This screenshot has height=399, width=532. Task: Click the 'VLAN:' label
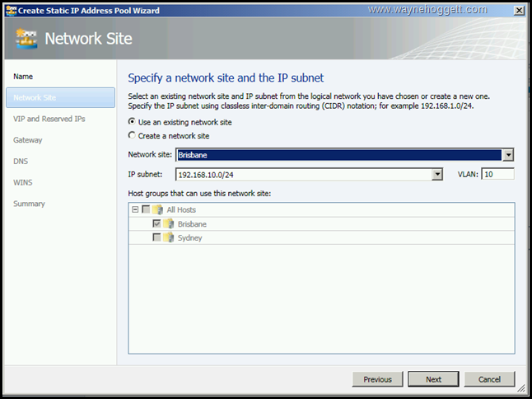468,174
